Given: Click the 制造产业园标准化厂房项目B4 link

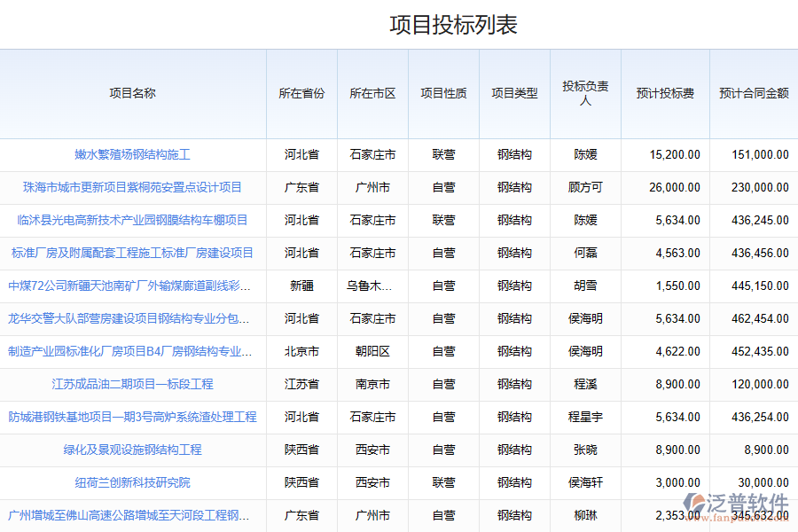Looking at the screenshot, I should click(x=130, y=351).
